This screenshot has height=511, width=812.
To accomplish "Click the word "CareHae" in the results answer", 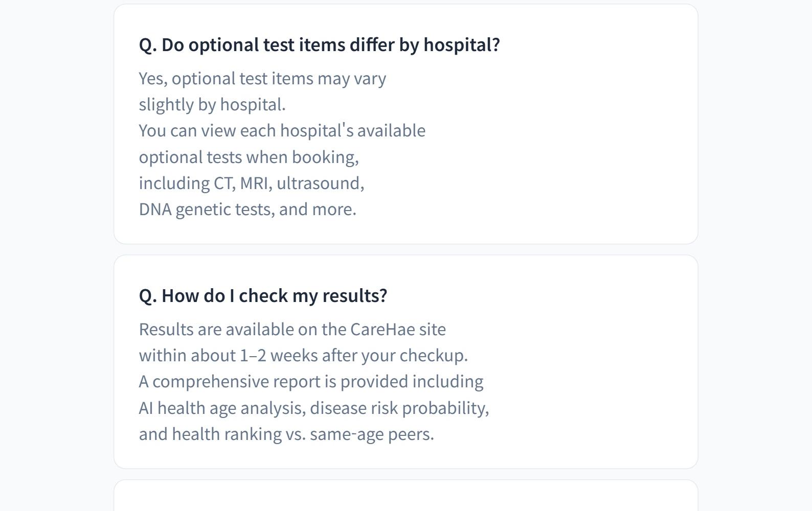I will click(x=382, y=330).
